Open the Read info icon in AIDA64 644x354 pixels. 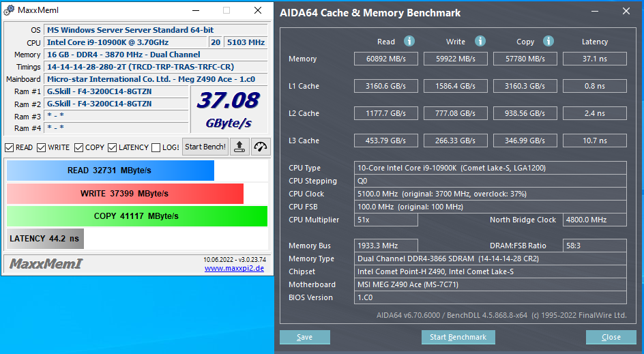click(409, 41)
